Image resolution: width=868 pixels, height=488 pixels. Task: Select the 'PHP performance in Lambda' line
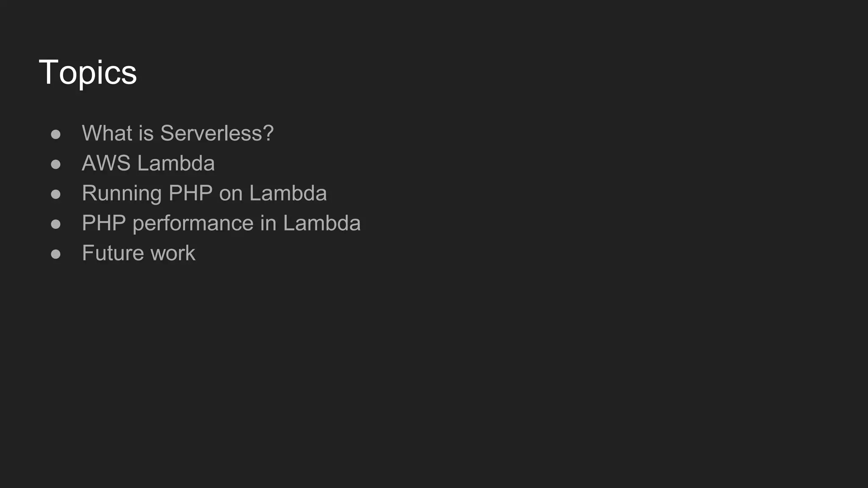click(x=221, y=223)
